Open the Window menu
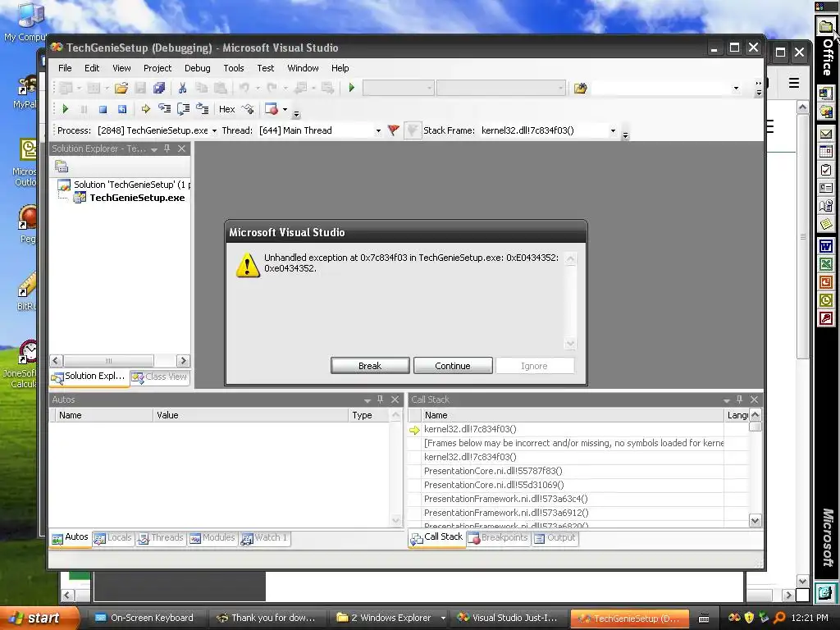 303,68
